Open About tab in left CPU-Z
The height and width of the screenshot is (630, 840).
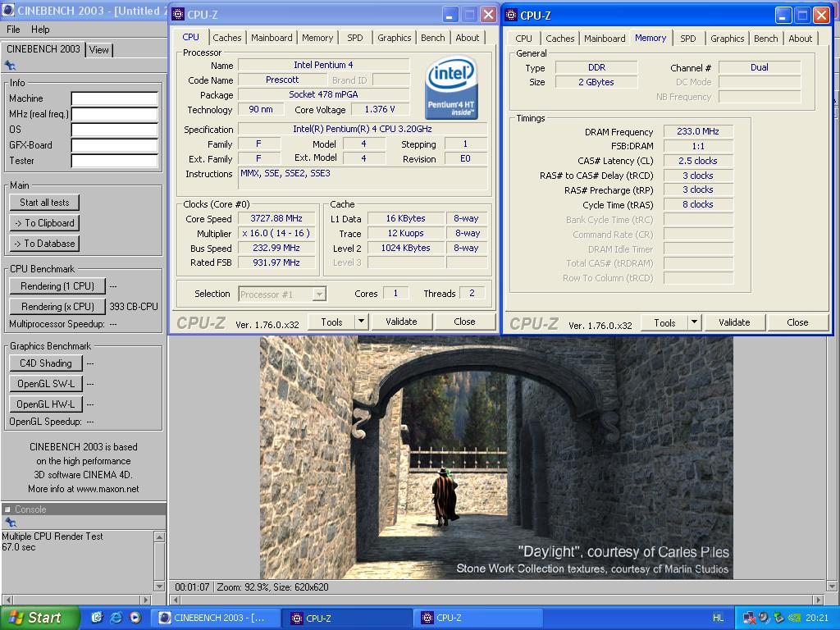[467, 38]
